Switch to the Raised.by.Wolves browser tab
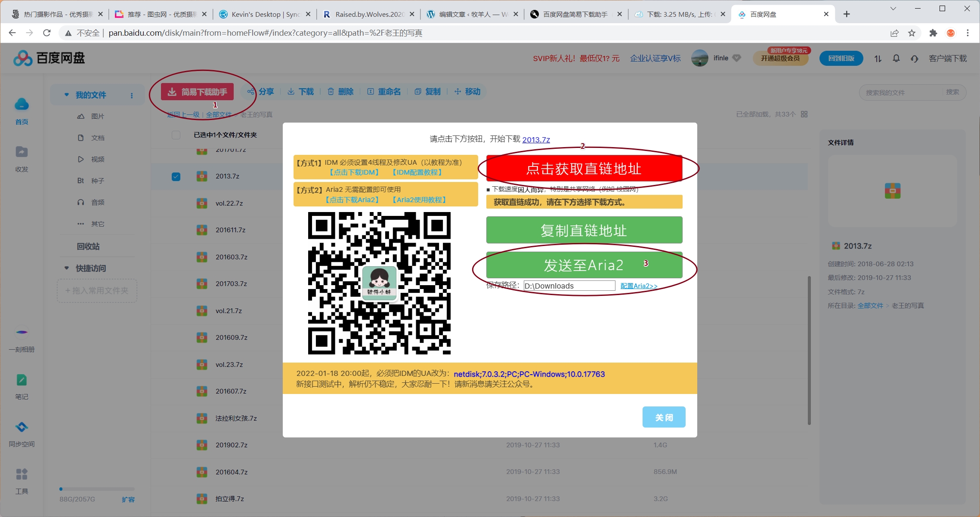 365,14
